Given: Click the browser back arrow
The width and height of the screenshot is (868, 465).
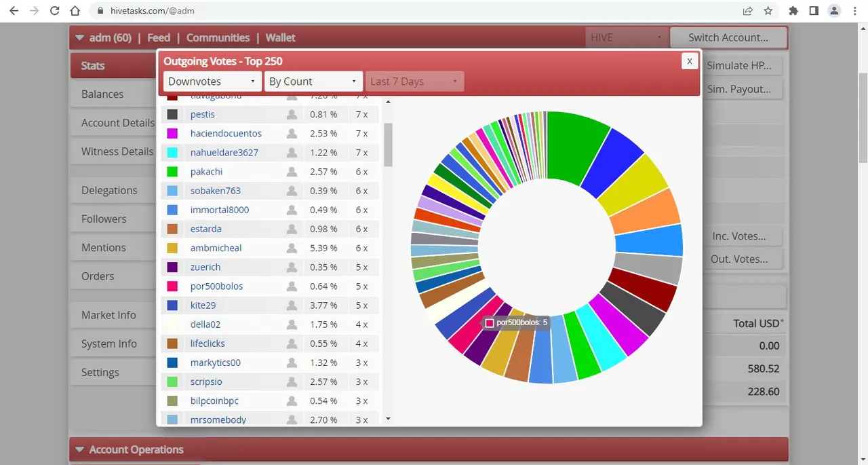Looking at the screenshot, I should (x=14, y=11).
